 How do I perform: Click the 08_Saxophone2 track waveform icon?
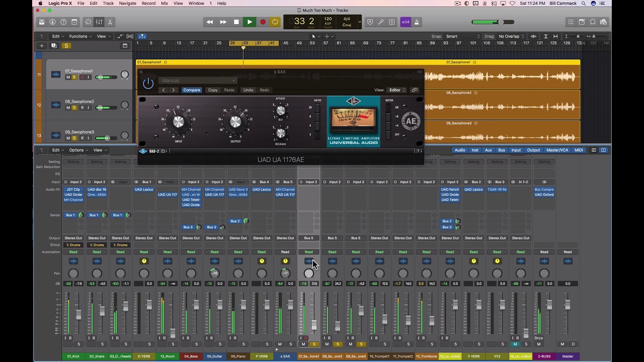click(55, 105)
